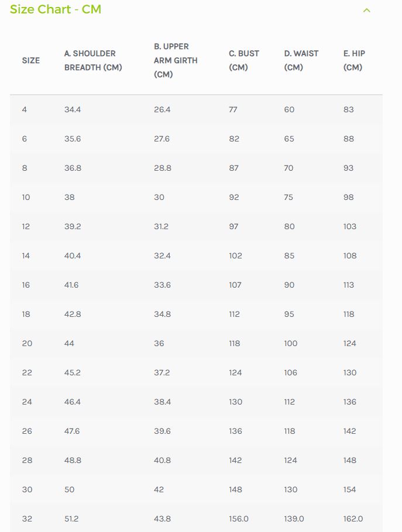Select bust value 156.0 in size 32 row

[239, 519]
